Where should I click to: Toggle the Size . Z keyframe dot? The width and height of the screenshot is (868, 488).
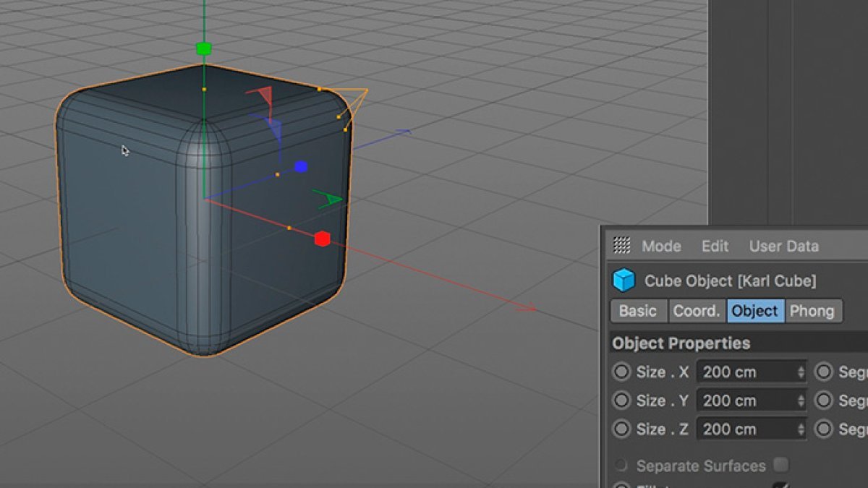(x=621, y=429)
